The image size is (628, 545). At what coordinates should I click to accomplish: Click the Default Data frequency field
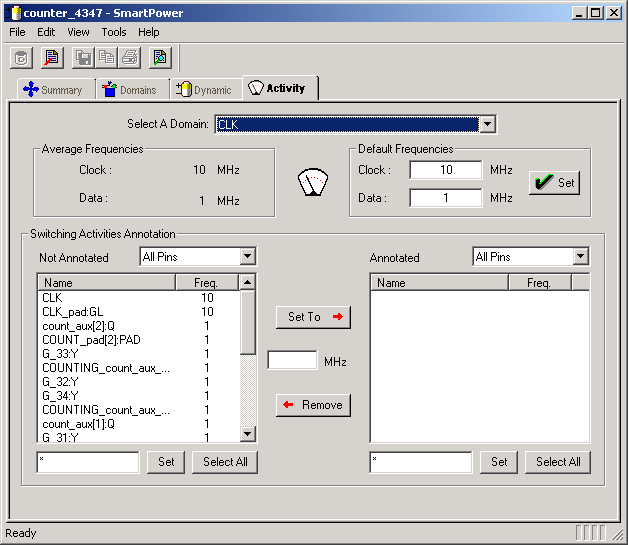[446, 198]
